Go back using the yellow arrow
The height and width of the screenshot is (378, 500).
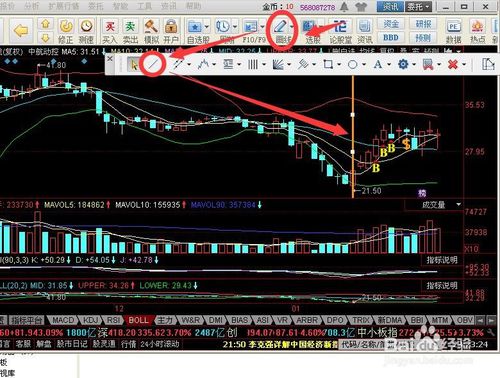point(21,31)
